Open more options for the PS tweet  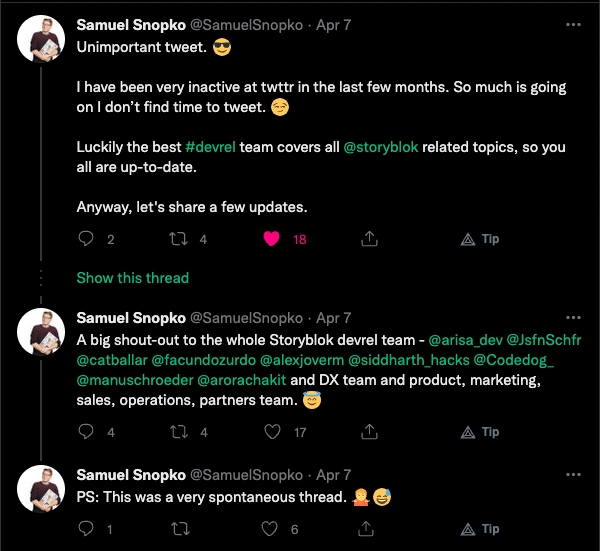point(572,475)
